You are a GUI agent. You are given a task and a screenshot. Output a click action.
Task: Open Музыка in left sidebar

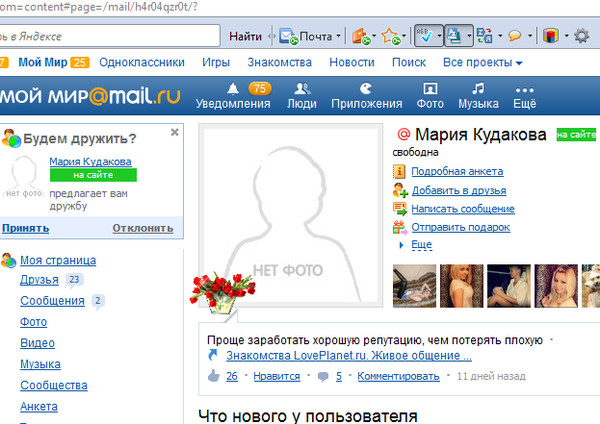pyautogui.click(x=40, y=364)
